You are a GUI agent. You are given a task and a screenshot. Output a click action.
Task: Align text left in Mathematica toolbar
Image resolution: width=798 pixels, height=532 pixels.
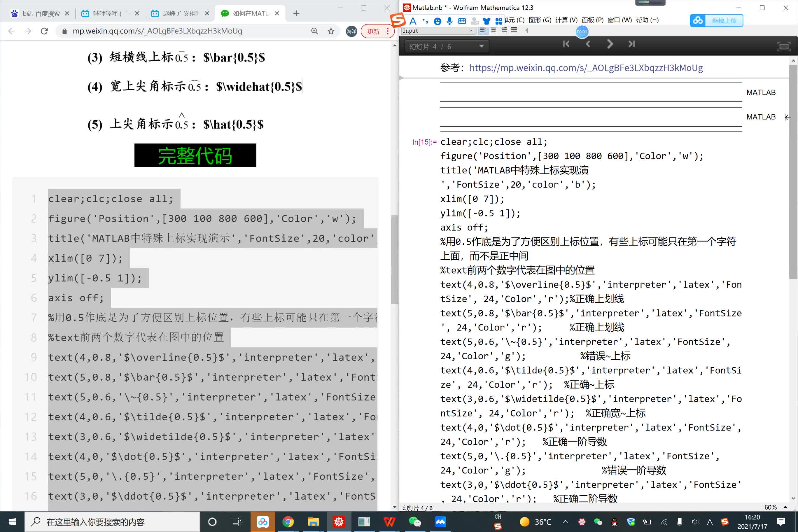(482, 31)
